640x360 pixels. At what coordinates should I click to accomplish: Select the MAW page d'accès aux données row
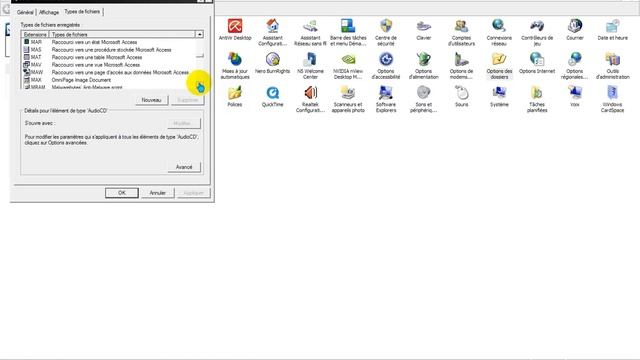(x=109, y=72)
